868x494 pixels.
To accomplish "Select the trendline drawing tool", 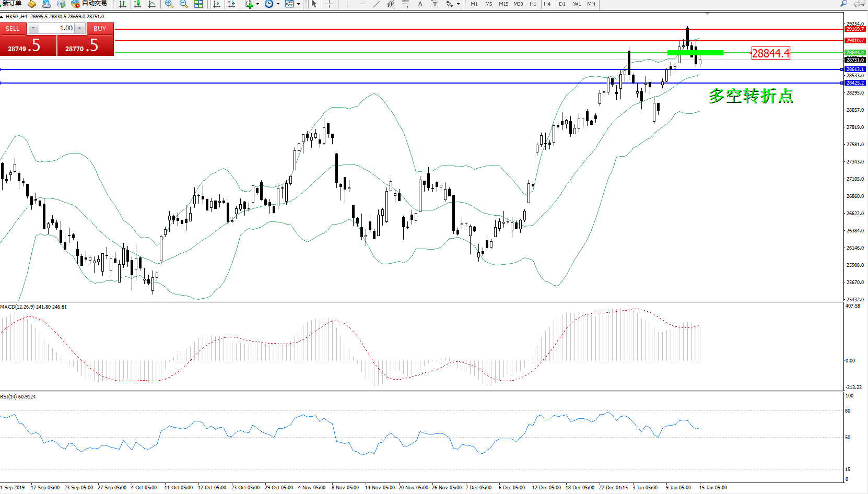I will [x=376, y=4].
